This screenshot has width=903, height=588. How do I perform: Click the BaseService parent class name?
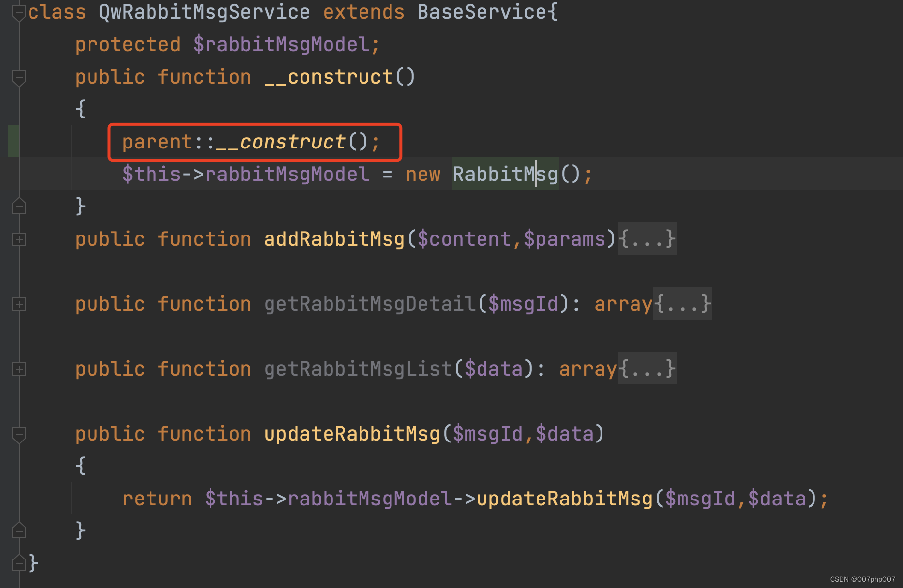click(x=482, y=12)
